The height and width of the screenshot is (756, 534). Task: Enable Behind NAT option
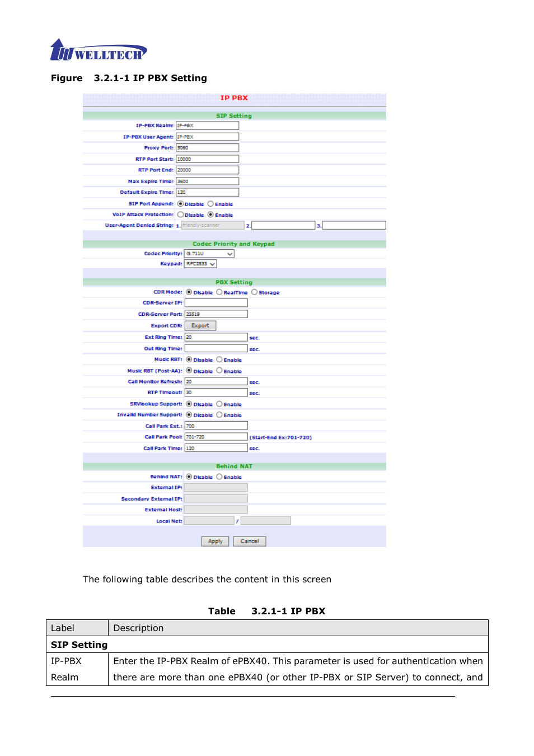219,477
